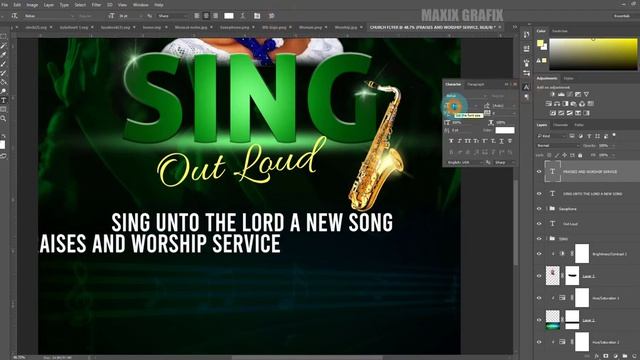
Task: Add Color Balance adjustment icon
Action: point(557,104)
